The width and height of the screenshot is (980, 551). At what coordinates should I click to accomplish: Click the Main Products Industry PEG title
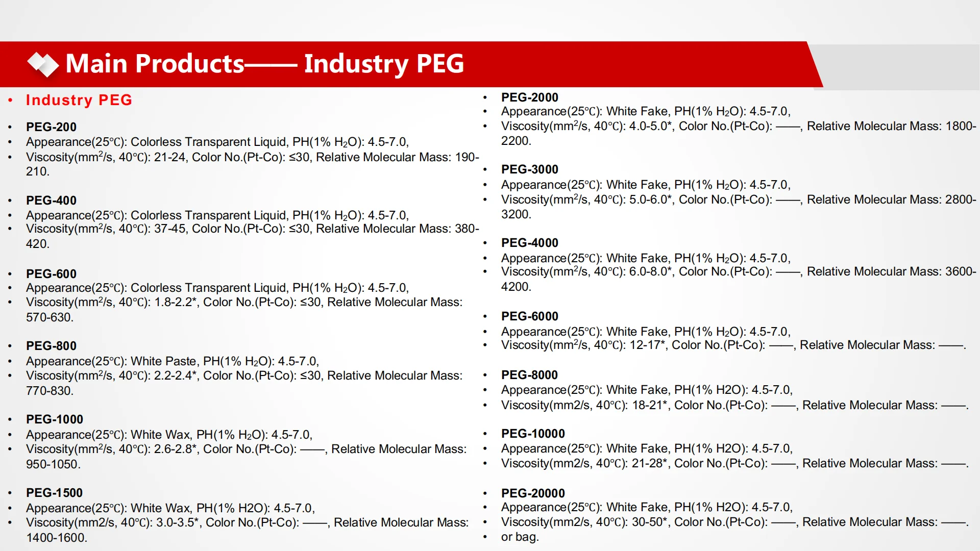[264, 64]
